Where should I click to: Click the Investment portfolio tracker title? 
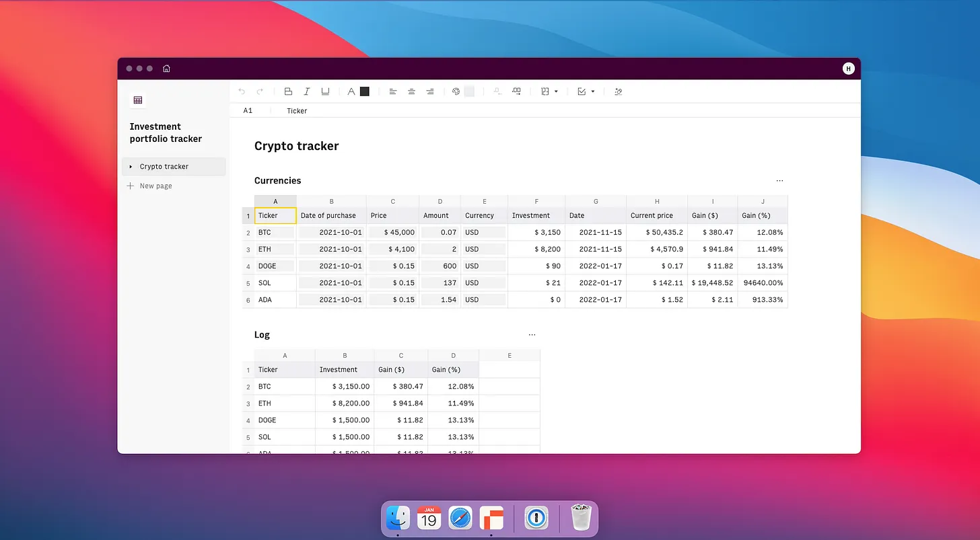[166, 132]
